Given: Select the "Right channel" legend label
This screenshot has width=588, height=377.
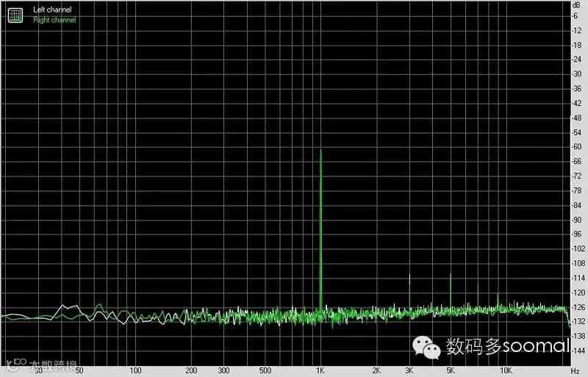Looking at the screenshot, I should coord(54,20).
